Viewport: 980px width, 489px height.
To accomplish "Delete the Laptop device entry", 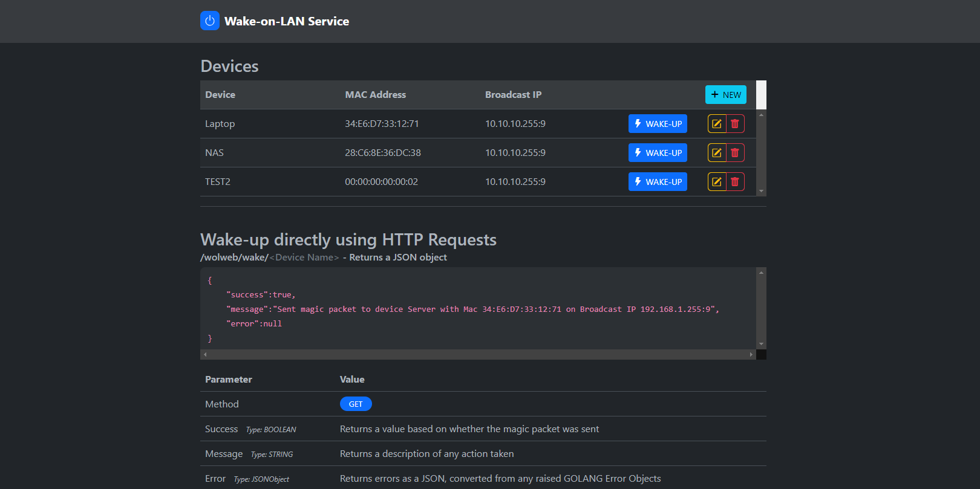I will 735,124.
